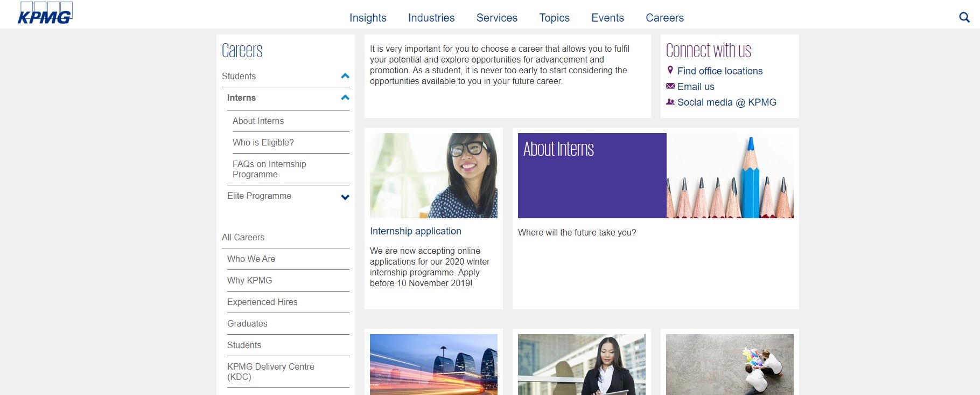980x395 pixels.
Task: Click the Find office locations link
Action: tap(720, 71)
